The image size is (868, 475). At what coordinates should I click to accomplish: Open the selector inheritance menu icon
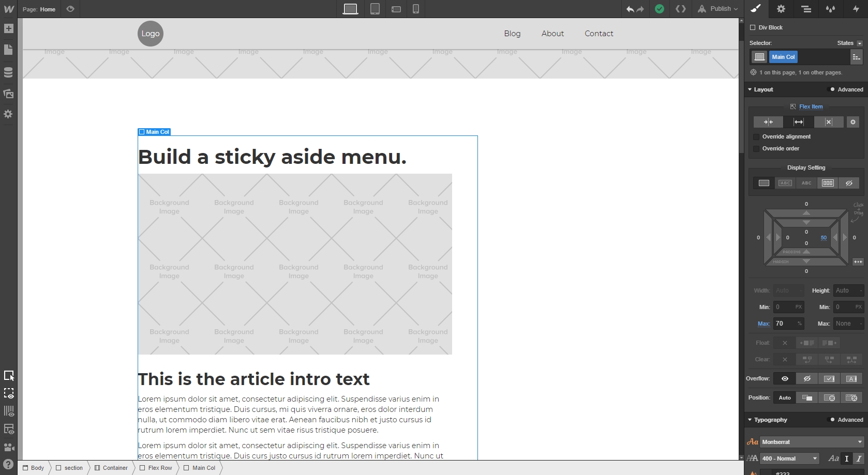tap(856, 57)
